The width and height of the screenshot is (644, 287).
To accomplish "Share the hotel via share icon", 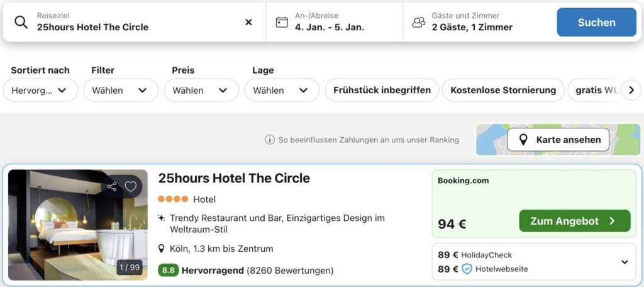I will pyautogui.click(x=112, y=187).
